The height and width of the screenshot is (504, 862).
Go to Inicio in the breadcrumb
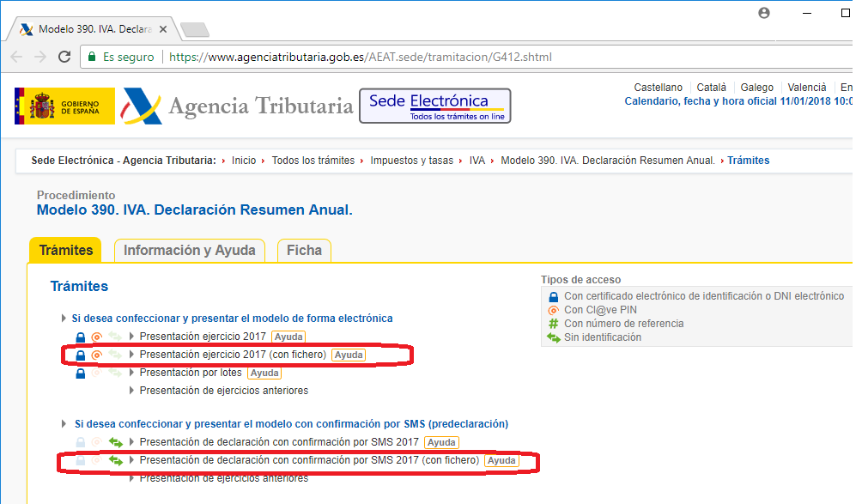(244, 161)
